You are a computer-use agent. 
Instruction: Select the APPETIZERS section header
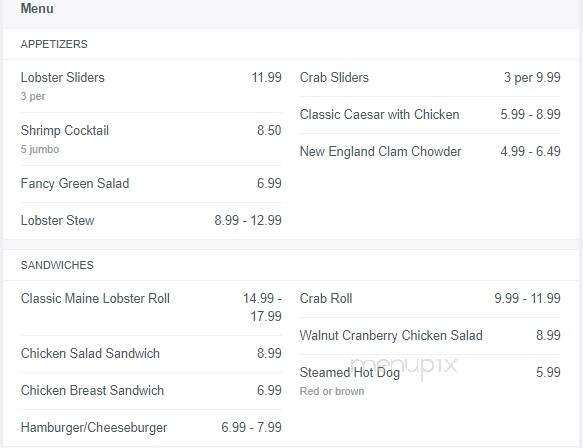[54, 44]
